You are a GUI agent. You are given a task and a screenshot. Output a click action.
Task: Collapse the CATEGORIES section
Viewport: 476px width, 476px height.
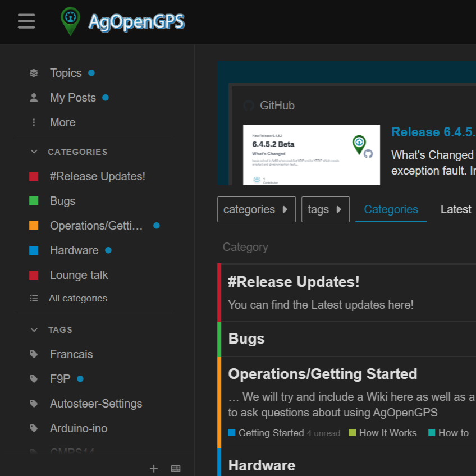34,152
